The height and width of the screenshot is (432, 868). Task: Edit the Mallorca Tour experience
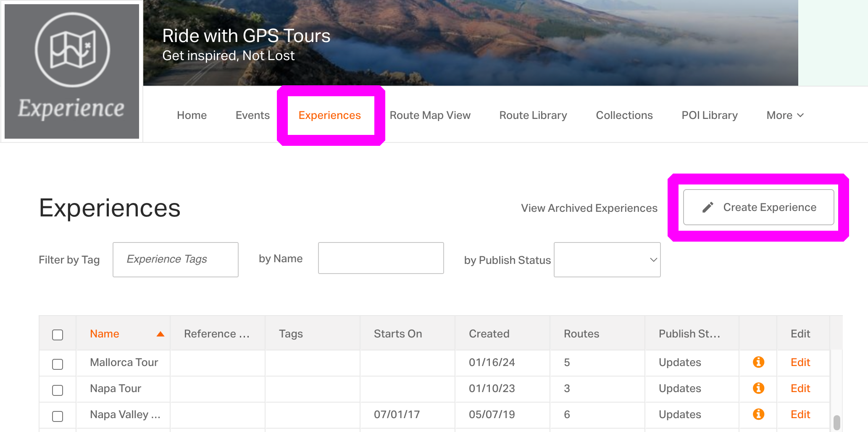pyautogui.click(x=800, y=362)
